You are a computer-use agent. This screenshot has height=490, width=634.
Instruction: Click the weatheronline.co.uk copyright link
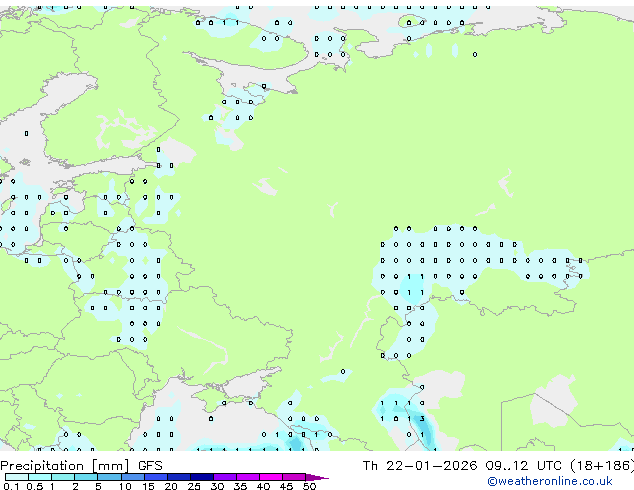click(549, 481)
